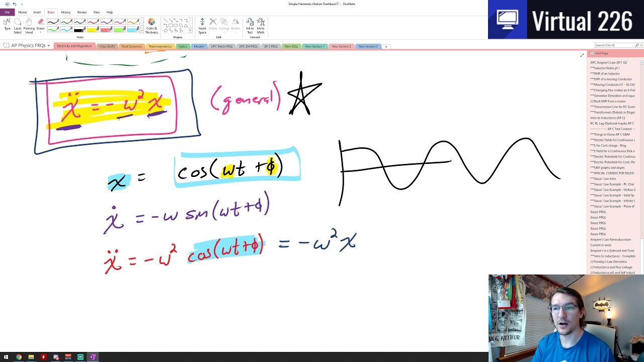Viewport: 644px width, 362px height.
Task: Select the cyan highlighter pen
Action: (133, 29)
